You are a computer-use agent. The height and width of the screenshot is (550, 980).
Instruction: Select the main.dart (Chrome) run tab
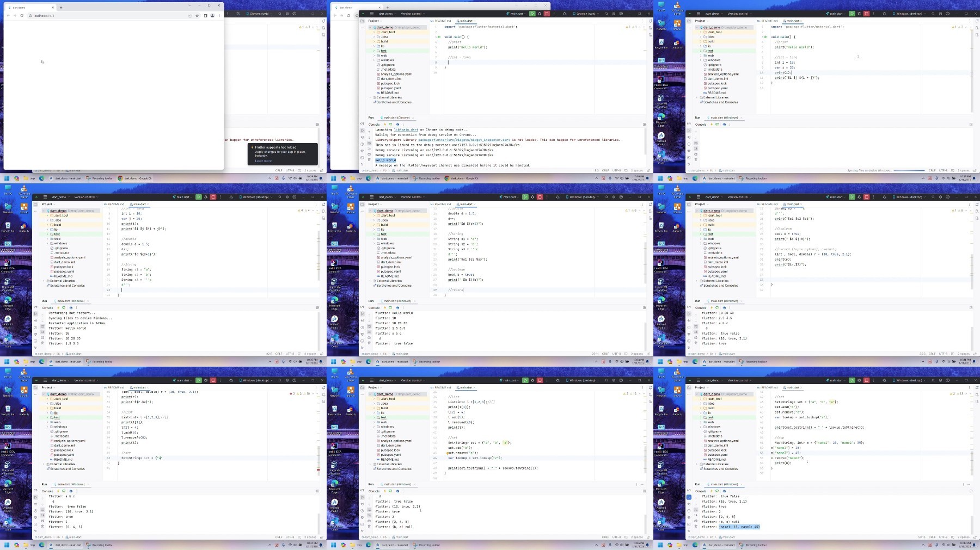click(396, 118)
